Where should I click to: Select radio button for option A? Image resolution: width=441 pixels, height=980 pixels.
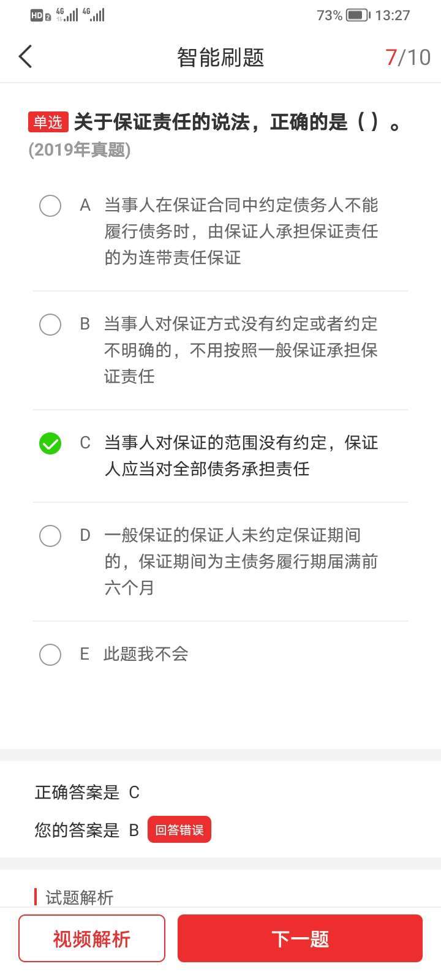(50, 206)
